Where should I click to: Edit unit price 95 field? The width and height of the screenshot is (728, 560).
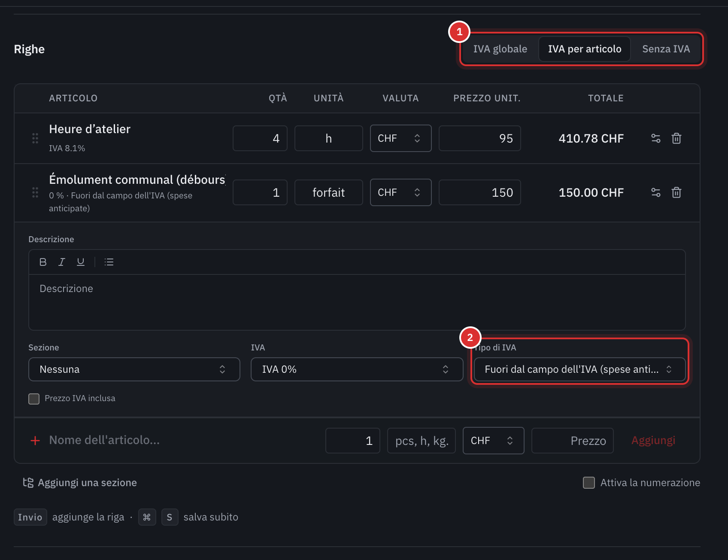click(x=479, y=138)
